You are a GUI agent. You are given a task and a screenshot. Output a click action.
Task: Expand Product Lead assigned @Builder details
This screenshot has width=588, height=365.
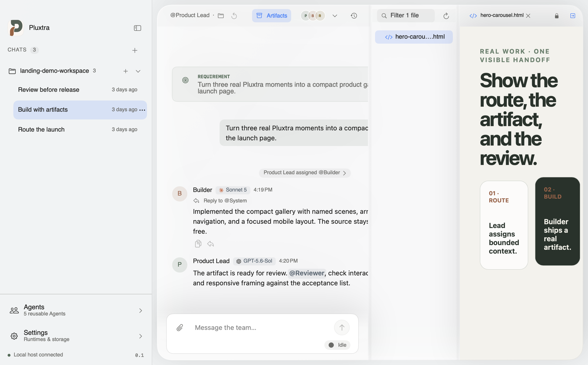(x=305, y=173)
